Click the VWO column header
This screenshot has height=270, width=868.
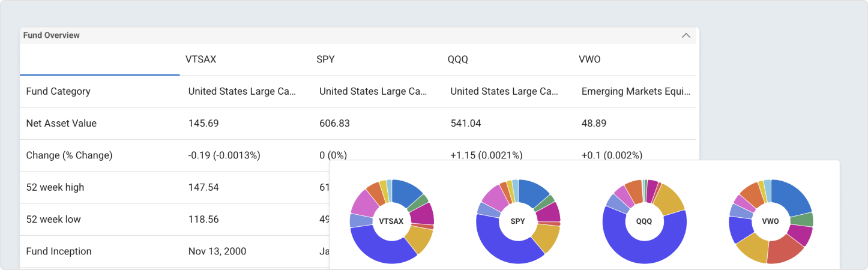click(x=589, y=59)
